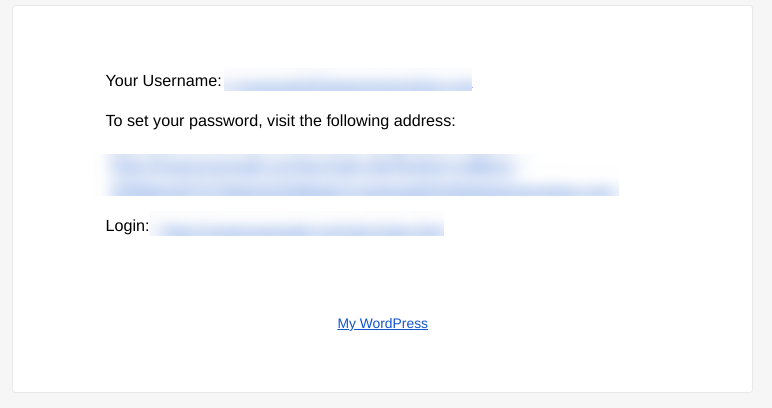Click the white space beneath the My WordPress link
The width and height of the screenshot is (772, 408).
point(383,362)
